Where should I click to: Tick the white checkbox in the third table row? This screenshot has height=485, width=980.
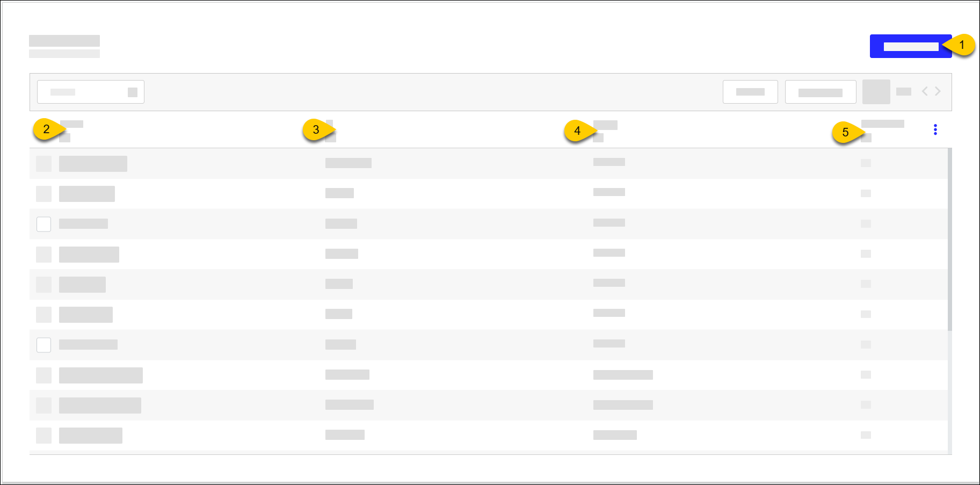(43, 224)
